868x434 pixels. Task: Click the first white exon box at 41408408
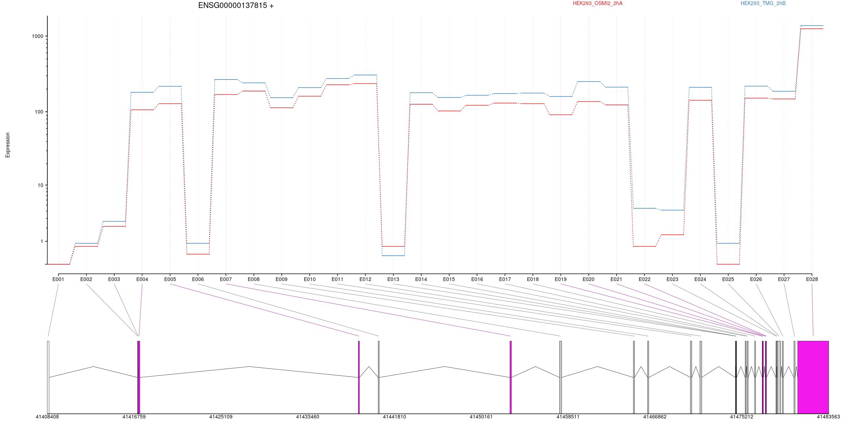48,377
